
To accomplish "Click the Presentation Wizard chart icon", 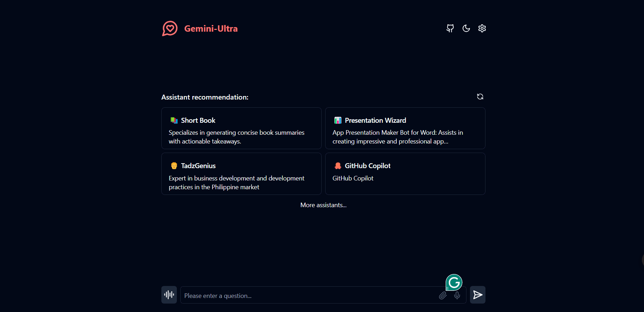I will (x=338, y=120).
